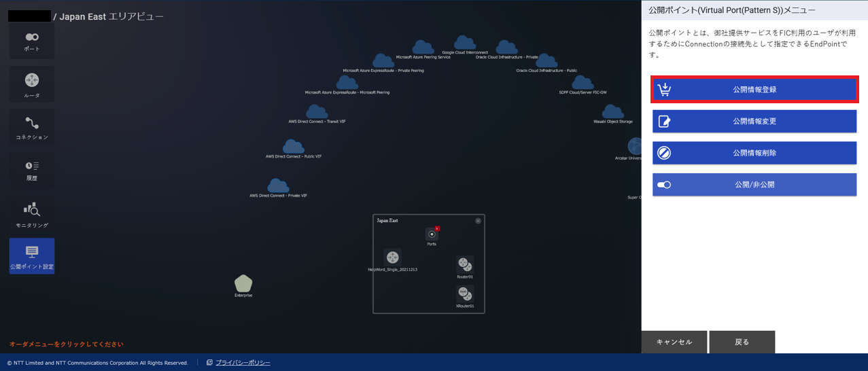The image size is (868, 371).
Task: Select the HelpWord_Single_20211213 router icon
Action: (x=393, y=258)
